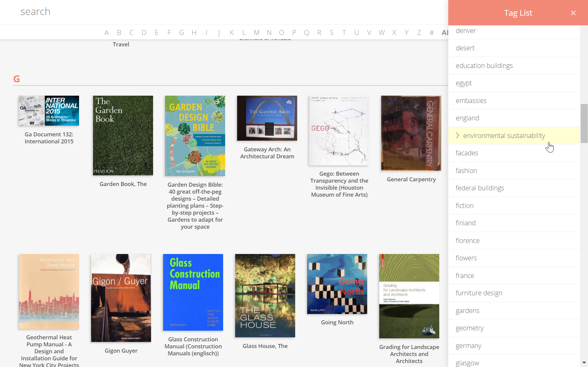Select the 'gardens' tag
The width and height of the screenshot is (588, 367).
point(514,311)
